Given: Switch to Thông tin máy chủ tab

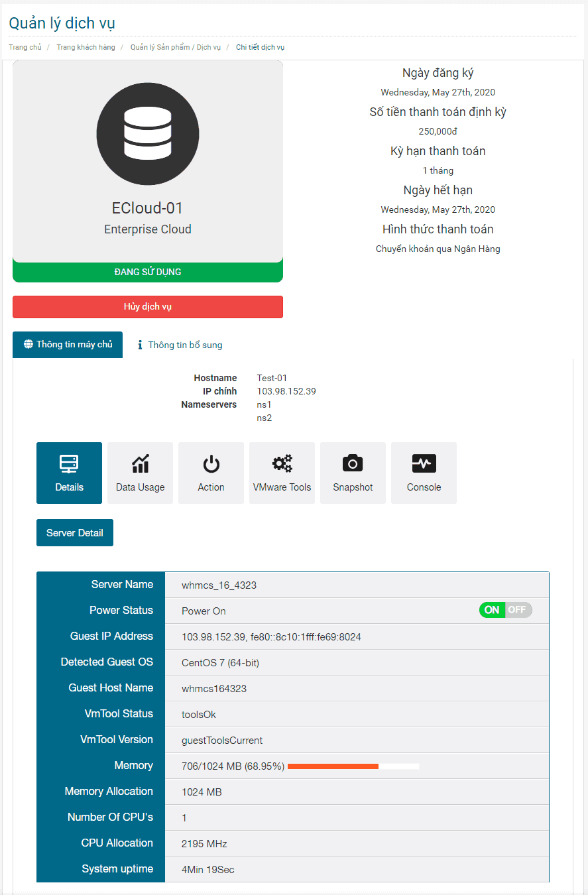Looking at the screenshot, I should [x=68, y=345].
